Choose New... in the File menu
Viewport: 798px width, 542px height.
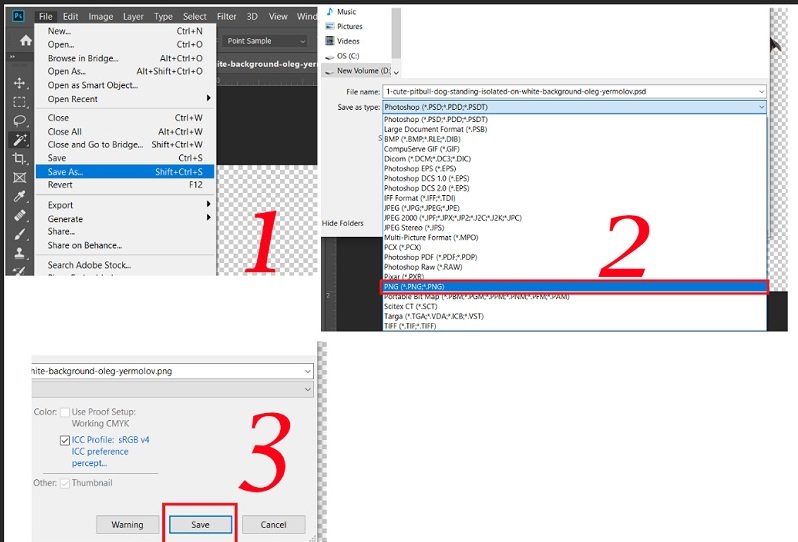(x=125, y=31)
